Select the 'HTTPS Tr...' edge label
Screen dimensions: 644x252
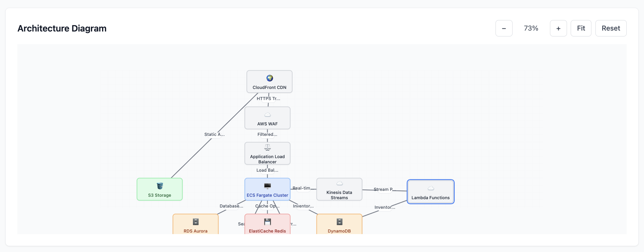pos(268,99)
